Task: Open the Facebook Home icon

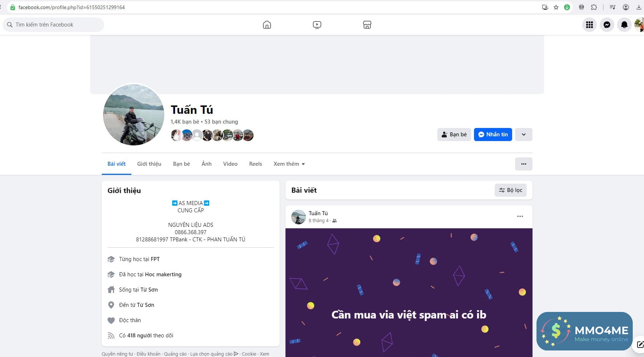Action: [x=267, y=25]
